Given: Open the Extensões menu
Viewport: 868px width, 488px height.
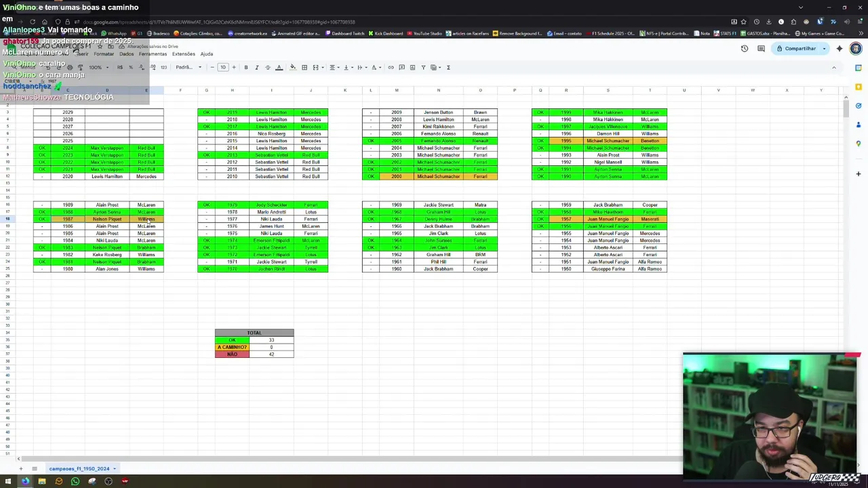Looking at the screenshot, I should point(183,54).
